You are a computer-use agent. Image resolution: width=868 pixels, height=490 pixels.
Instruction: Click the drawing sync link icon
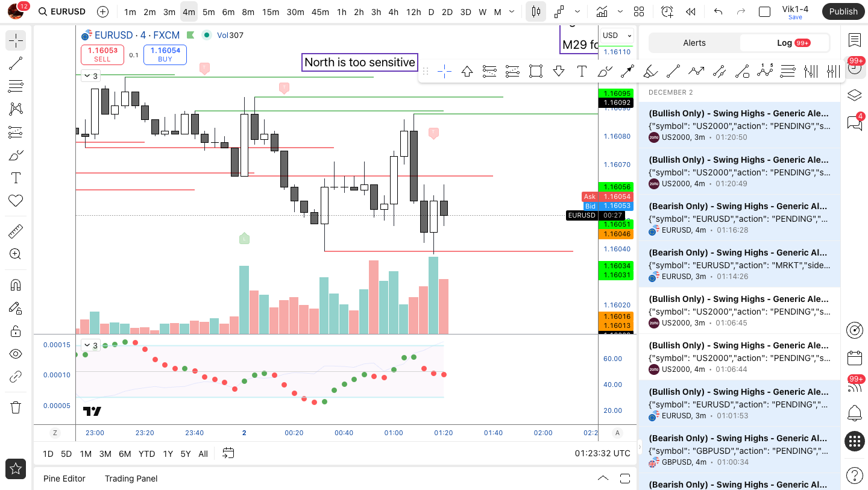pos(16,377)
